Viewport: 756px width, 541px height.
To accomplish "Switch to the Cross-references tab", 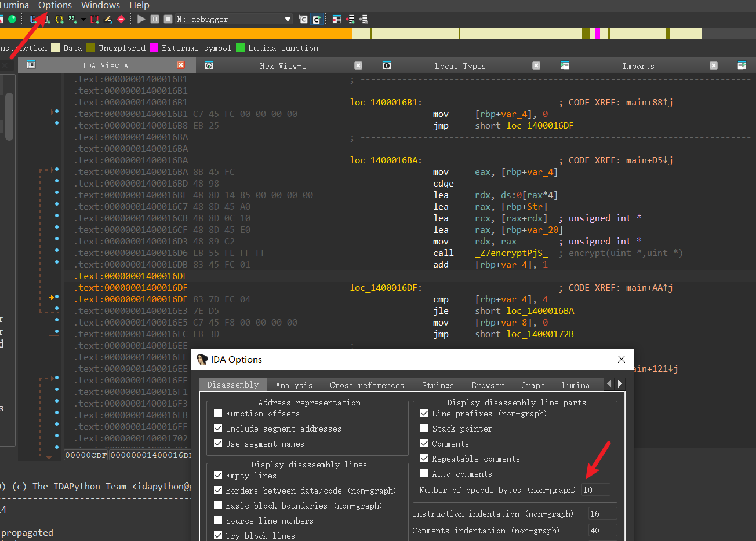I will pyautogui.click(x=366, y=385).
